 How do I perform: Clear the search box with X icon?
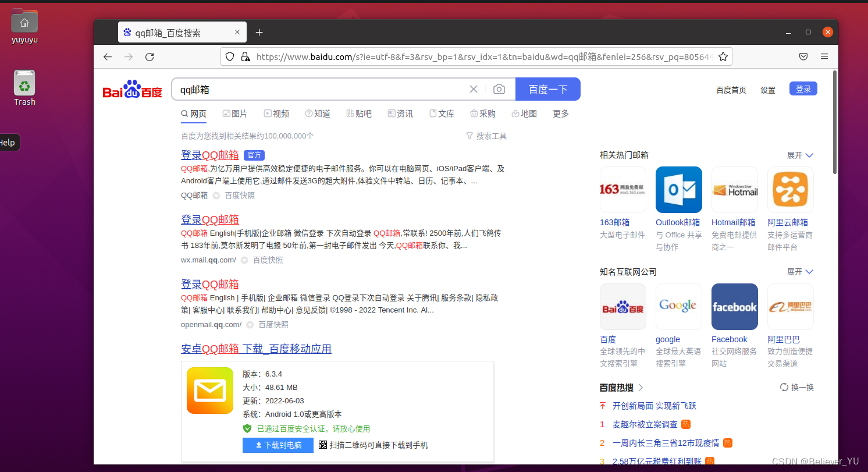pyautogui.click(x=474, y=89)
